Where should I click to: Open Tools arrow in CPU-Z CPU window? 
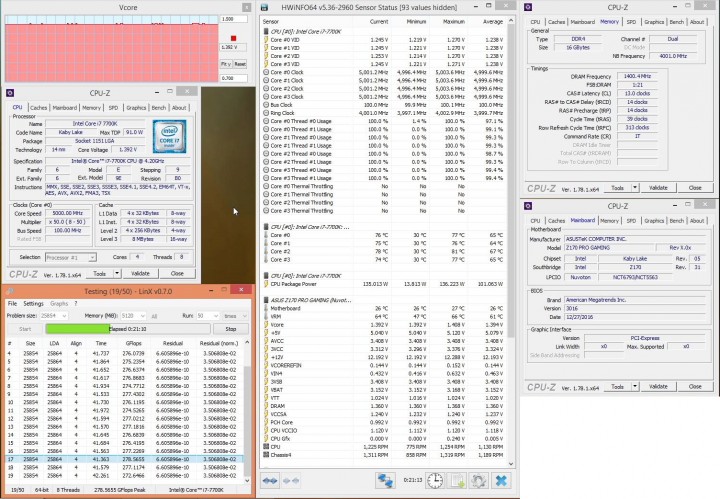coord(117,274)
